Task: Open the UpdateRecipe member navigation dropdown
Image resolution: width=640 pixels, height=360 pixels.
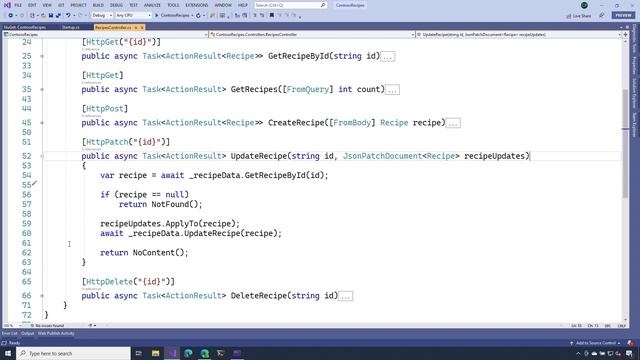Action: click(518, 35)
